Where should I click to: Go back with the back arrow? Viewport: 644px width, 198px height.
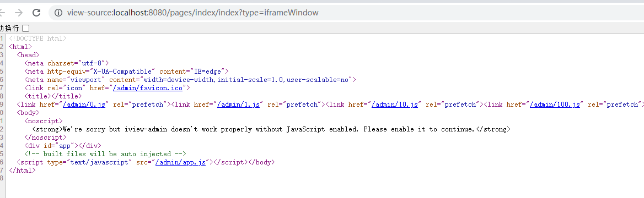pos(2,13)
